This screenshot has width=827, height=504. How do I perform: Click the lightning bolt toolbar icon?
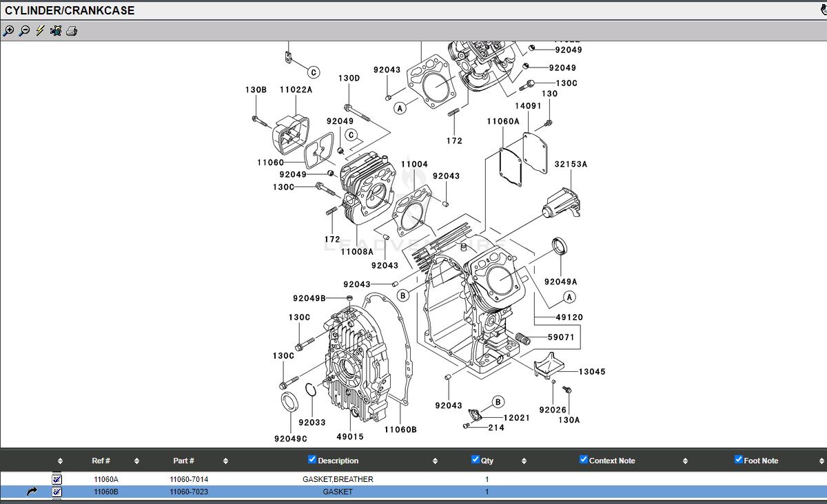tap(40, 31)
